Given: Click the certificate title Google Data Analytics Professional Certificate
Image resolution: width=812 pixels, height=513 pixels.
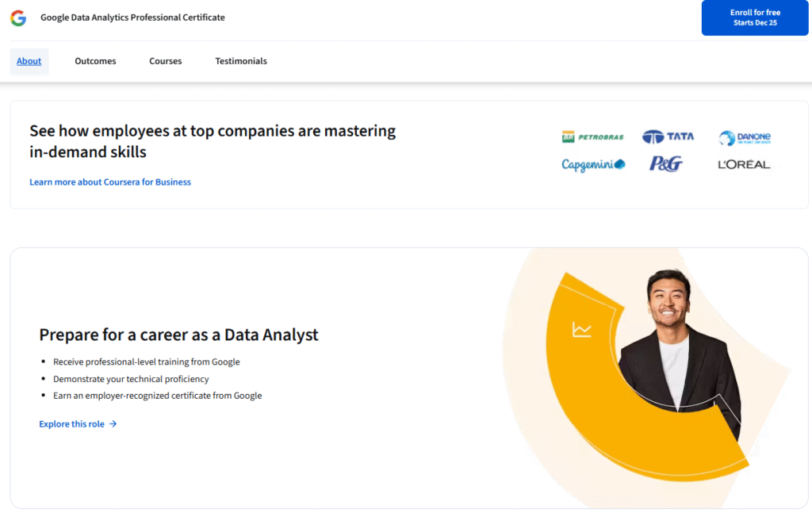Looking at the screenshot, I should (132, 17).
